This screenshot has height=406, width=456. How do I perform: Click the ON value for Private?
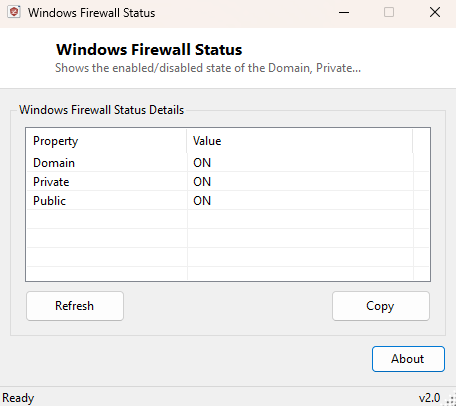[x=202, y=182]
